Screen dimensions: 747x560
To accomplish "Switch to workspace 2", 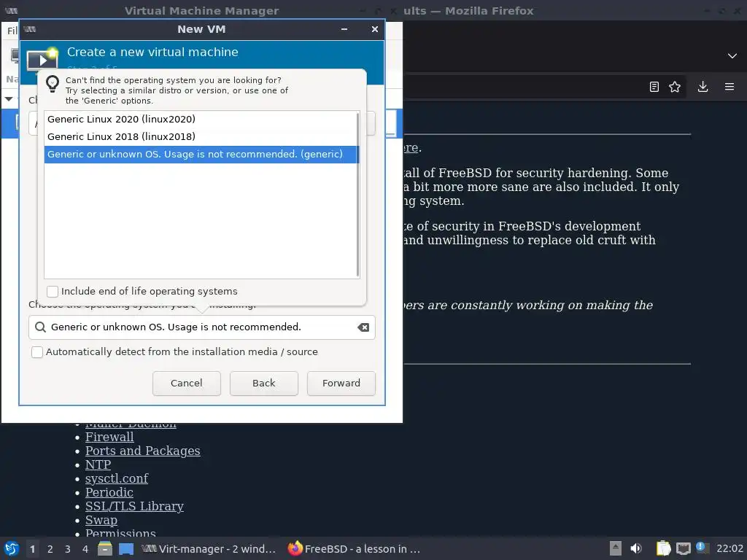I will pyautogui.click(x=50, y=549).
